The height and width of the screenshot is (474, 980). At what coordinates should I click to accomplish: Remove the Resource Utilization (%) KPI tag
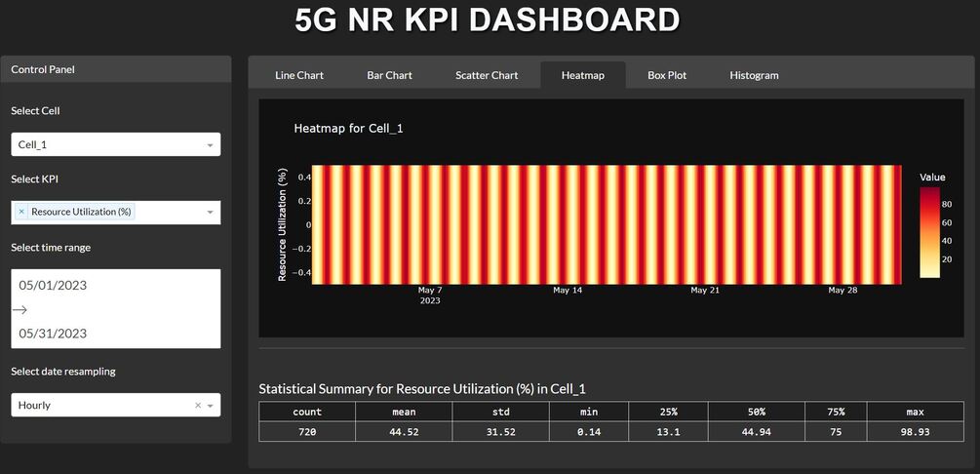pos(21,212)
